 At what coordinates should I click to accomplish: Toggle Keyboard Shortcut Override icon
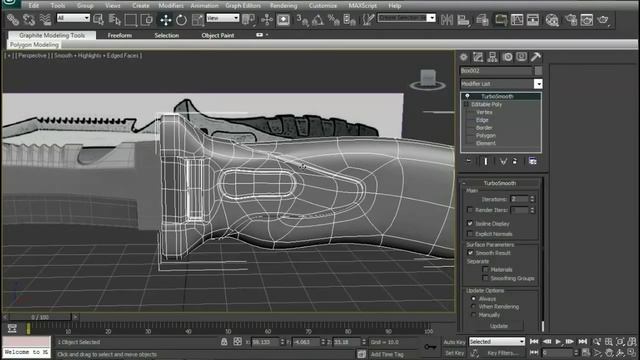283,19
